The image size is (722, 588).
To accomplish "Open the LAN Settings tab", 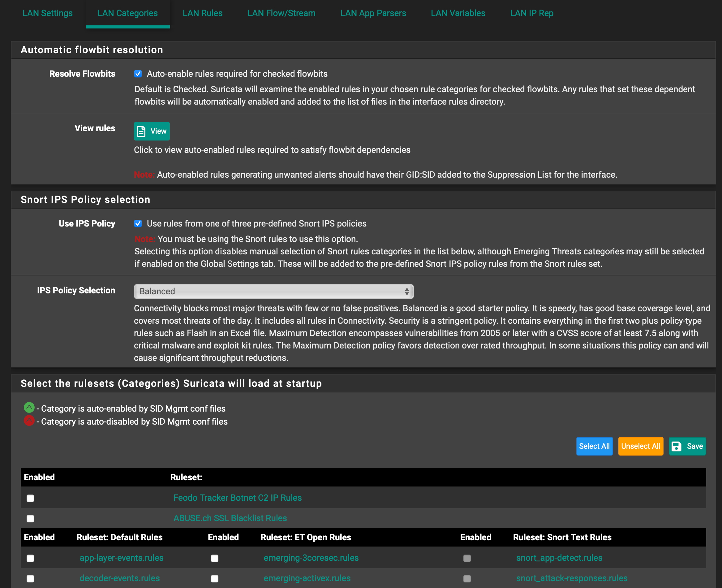I will point(47,13).
